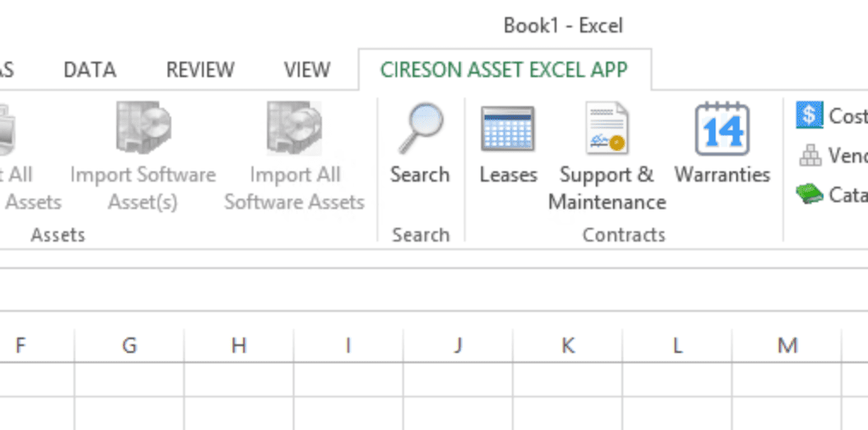Select column J header
The height and width of the screenshot is (430, 868).
(x=458, y=345)
